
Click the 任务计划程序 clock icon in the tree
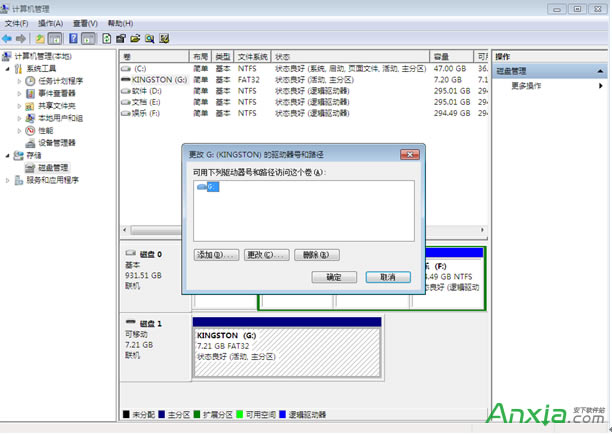pyautogui.click(x=32, y=81)
